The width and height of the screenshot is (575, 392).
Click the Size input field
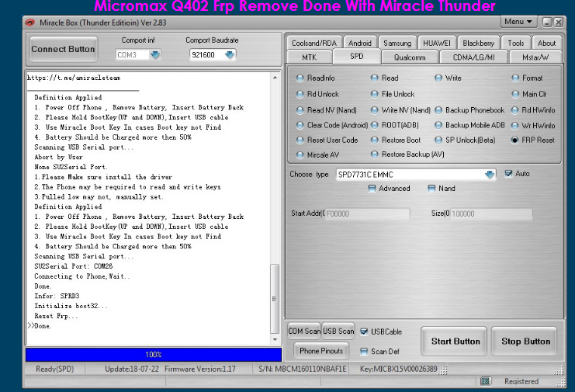click(491, 213)
